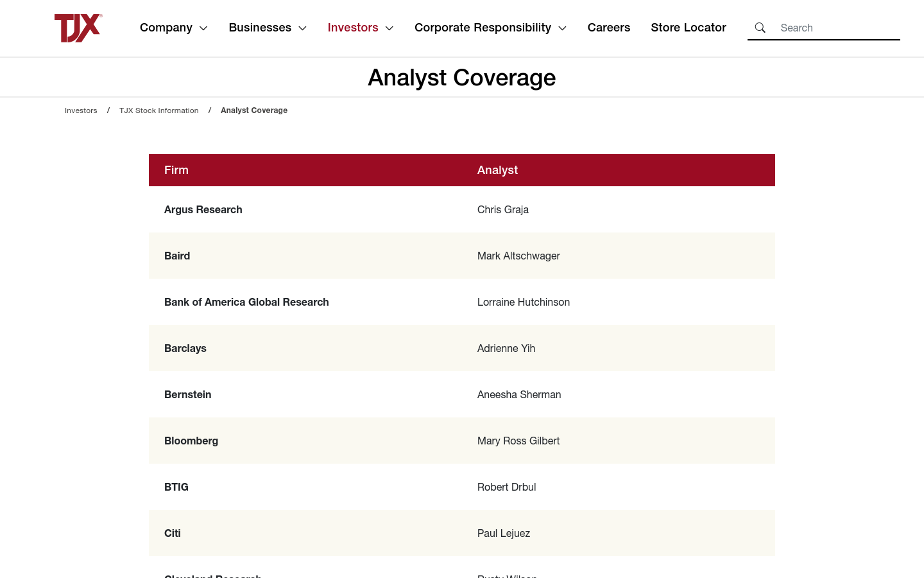Click the Analyst Coverage breadcrumb

254,110
